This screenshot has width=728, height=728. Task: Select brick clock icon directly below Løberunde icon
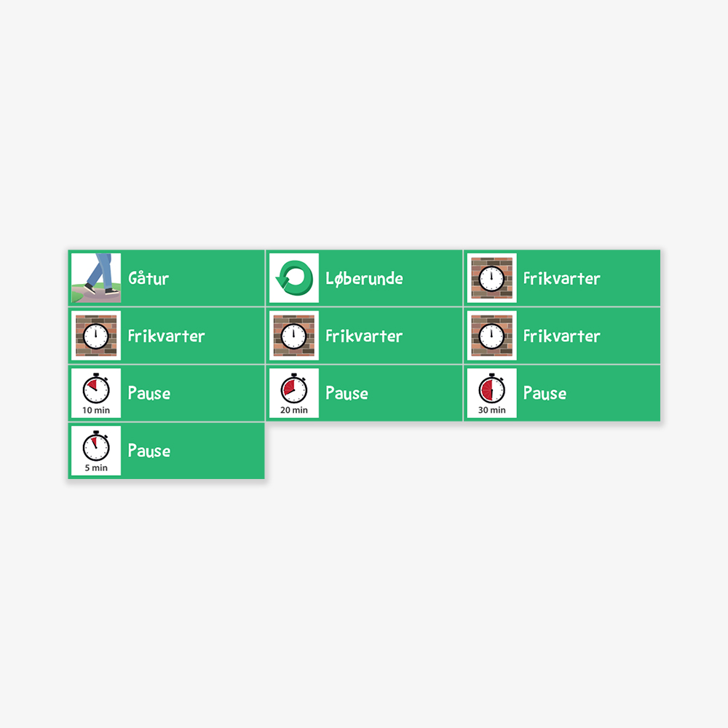tap(294, 336)
